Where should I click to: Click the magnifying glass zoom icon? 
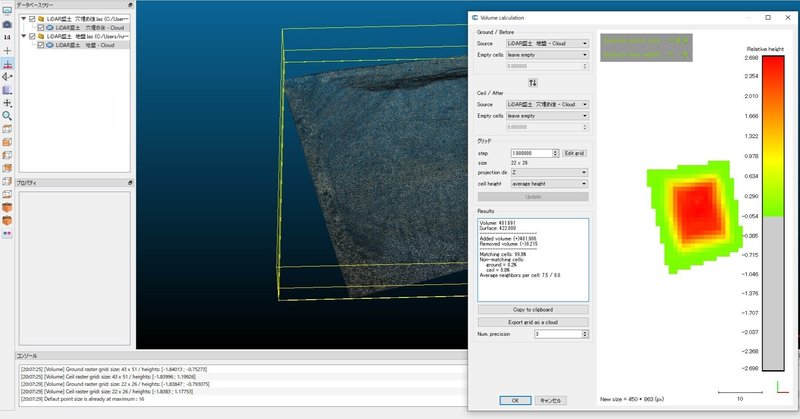(7, 116)
